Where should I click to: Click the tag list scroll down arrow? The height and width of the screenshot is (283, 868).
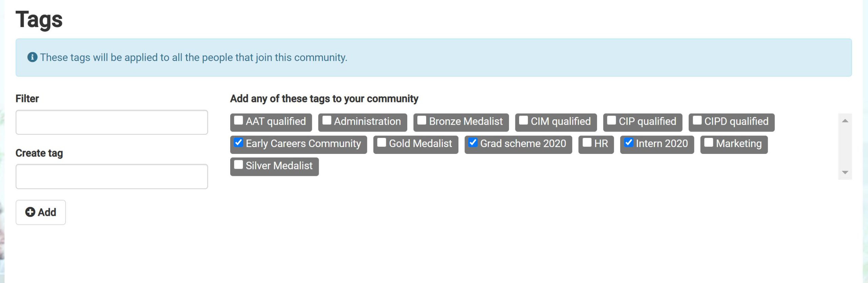[x=845, y=173]
